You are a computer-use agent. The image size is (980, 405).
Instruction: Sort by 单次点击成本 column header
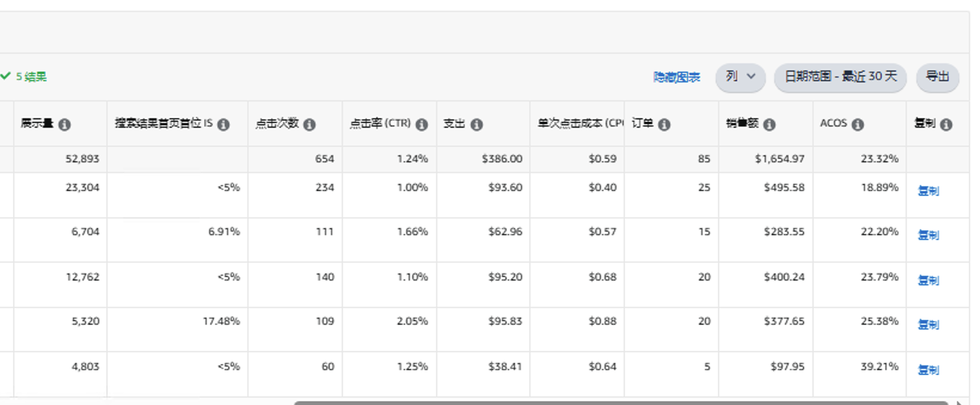(577, 124)
